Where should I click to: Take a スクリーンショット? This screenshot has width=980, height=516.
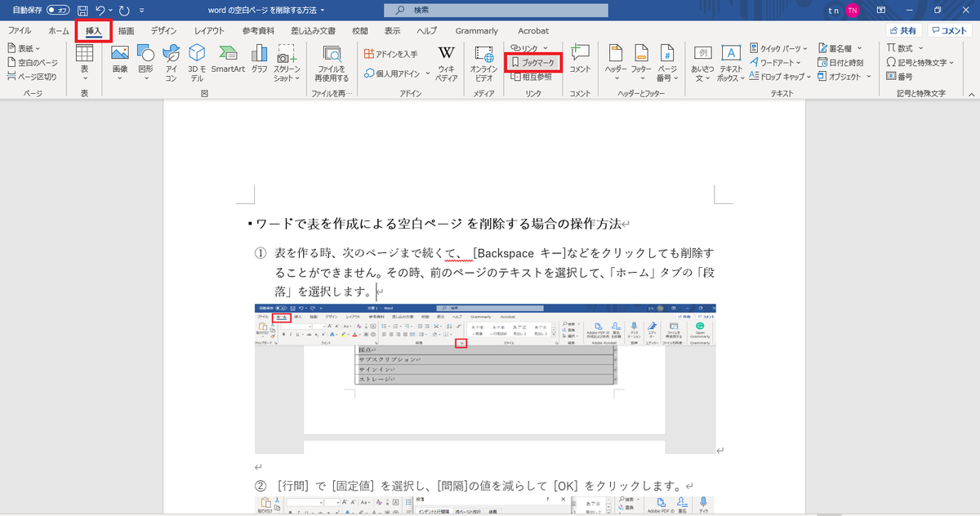click(x=287, y=62)
